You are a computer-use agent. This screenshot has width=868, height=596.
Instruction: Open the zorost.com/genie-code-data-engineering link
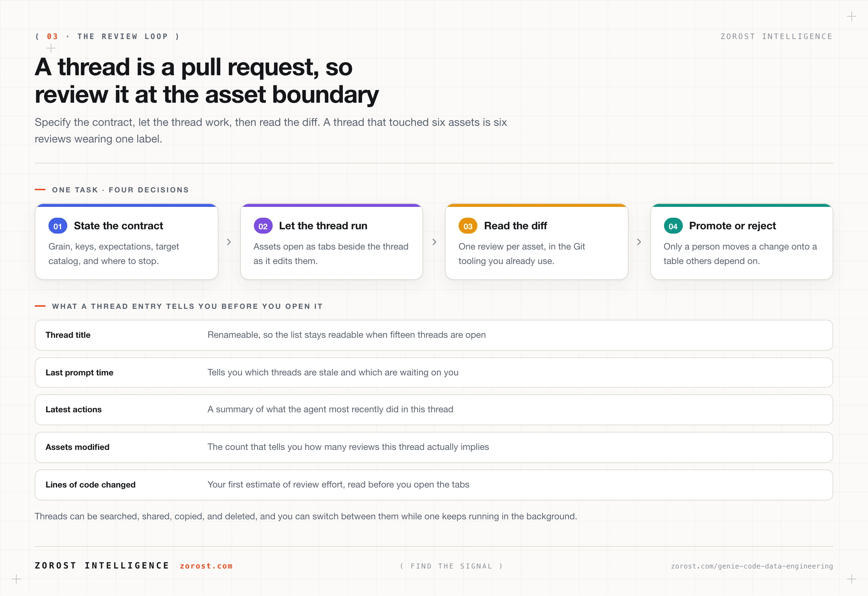(x=752, y=566)
